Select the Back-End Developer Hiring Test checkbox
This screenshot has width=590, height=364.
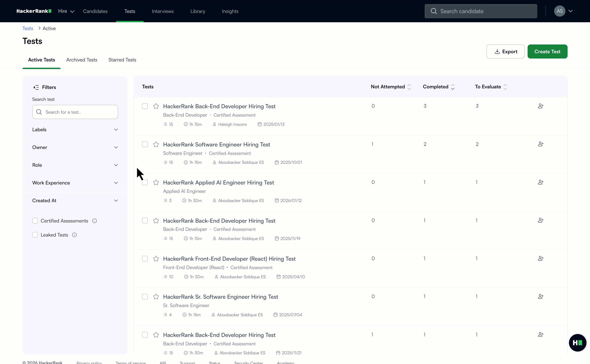pos(145,106)
